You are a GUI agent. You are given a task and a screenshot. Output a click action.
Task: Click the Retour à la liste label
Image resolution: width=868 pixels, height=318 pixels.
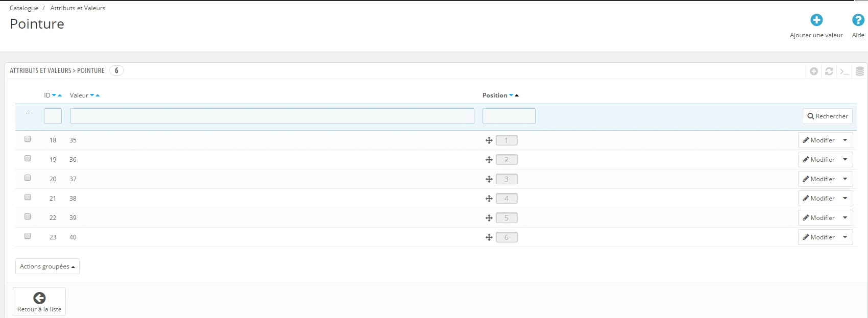[39, 309]
